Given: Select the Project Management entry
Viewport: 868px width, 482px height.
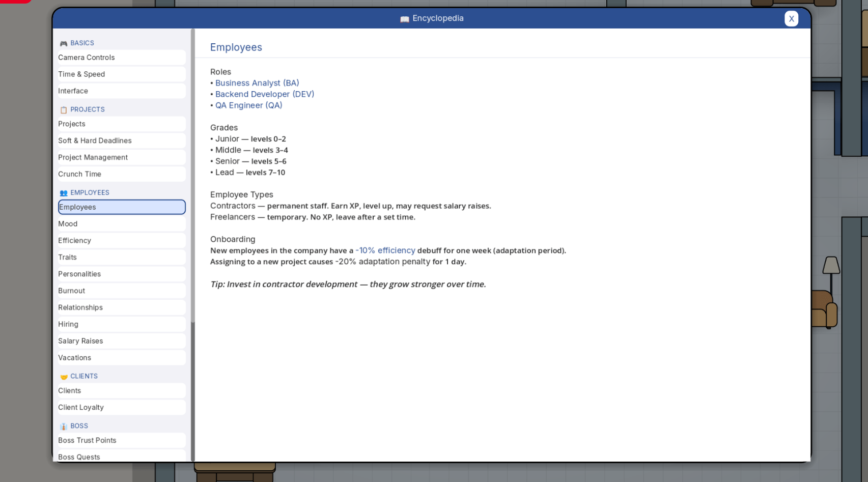Looking at the screenshot, I should [x=122, y=158].
